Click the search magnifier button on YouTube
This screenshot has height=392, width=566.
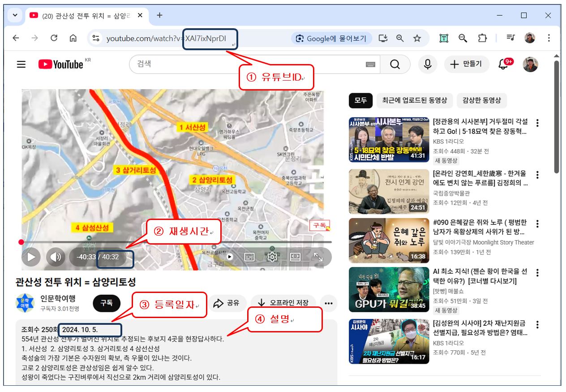(394, 65)
